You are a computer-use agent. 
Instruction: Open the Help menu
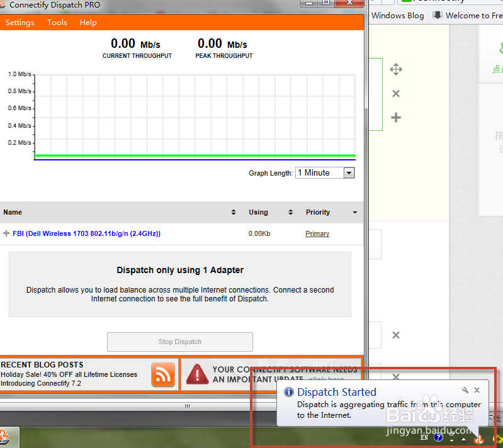click(x=88, y=23)
